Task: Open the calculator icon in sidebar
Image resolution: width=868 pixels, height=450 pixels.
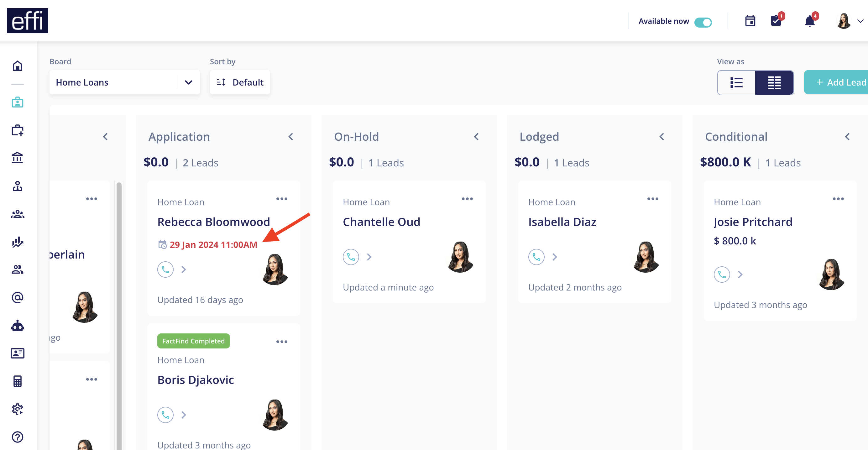Action: tap(18, 381)
